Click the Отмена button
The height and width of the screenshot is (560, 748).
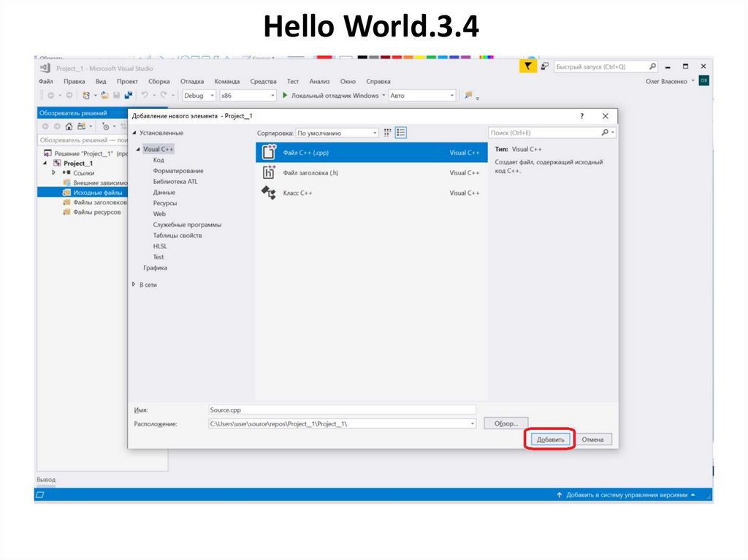point(592,440)
